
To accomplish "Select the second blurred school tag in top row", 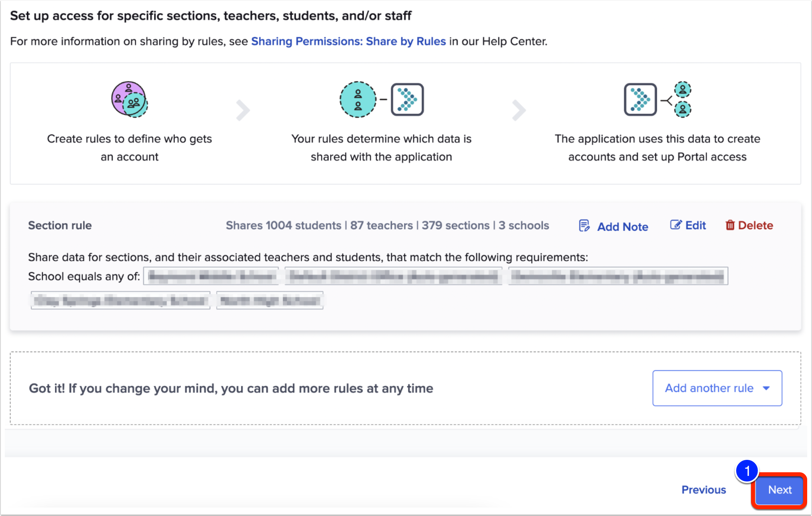I will [393, 276].
